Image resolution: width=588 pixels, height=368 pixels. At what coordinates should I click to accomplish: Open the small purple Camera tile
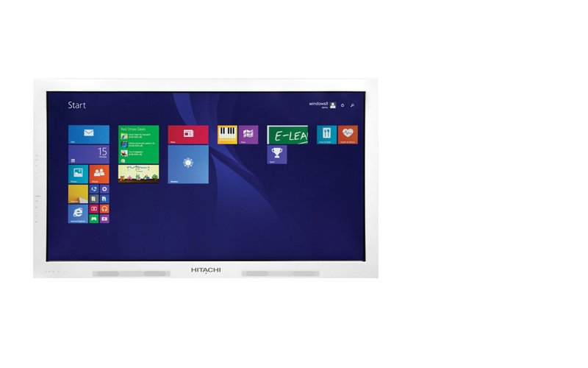(x=104, y=219)
